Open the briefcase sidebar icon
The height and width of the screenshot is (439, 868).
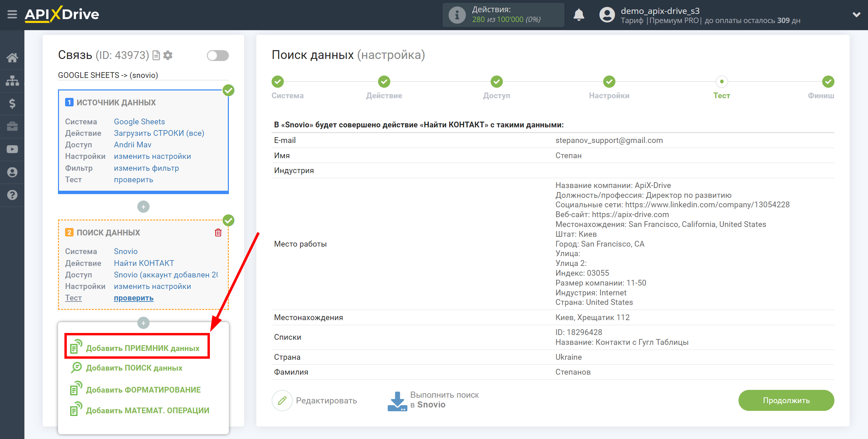click(x=12, y=126)
